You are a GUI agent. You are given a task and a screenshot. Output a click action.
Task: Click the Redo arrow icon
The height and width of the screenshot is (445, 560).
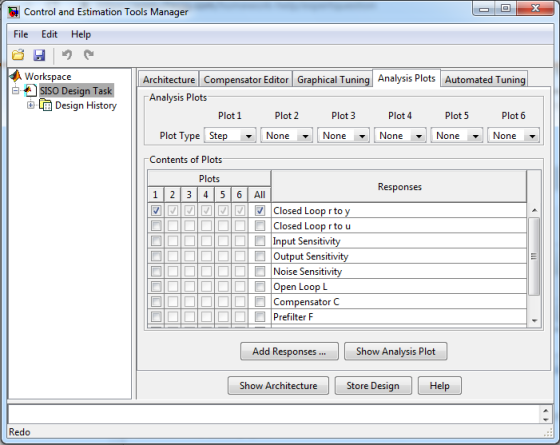pos(88,55)
